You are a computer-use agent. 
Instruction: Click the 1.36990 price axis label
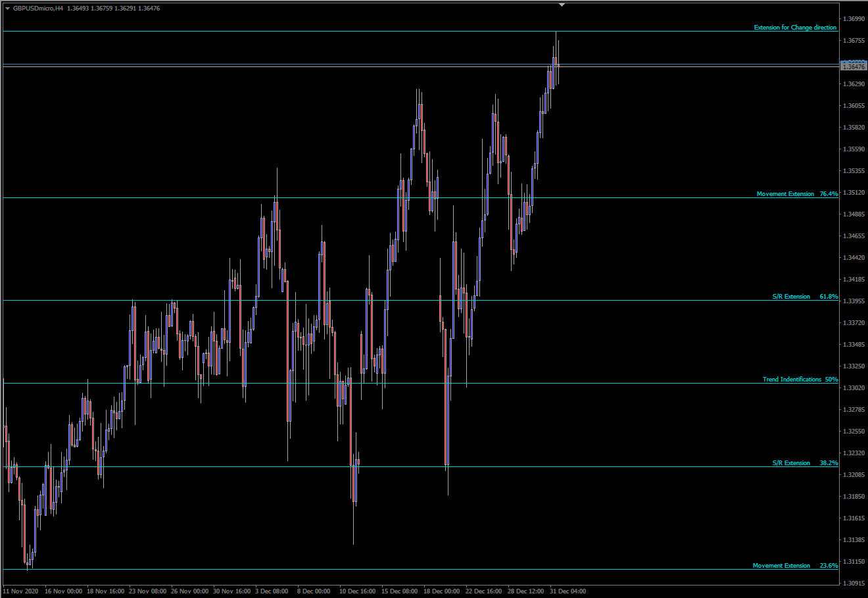click(x=853, y=19)
